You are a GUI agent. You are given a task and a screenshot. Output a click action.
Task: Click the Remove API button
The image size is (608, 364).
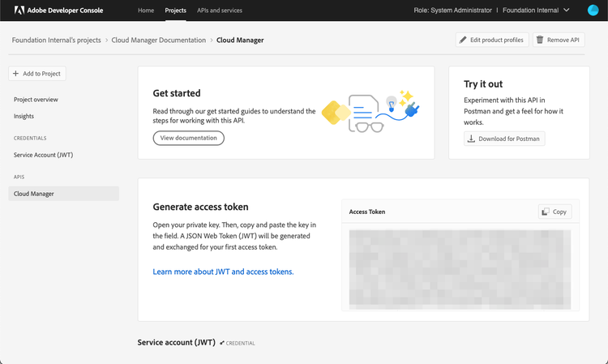pos(559,40)
